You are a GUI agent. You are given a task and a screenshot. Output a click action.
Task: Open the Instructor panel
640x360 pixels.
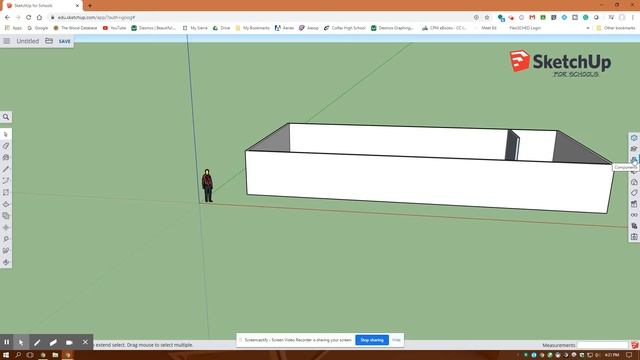pos(634,149)
